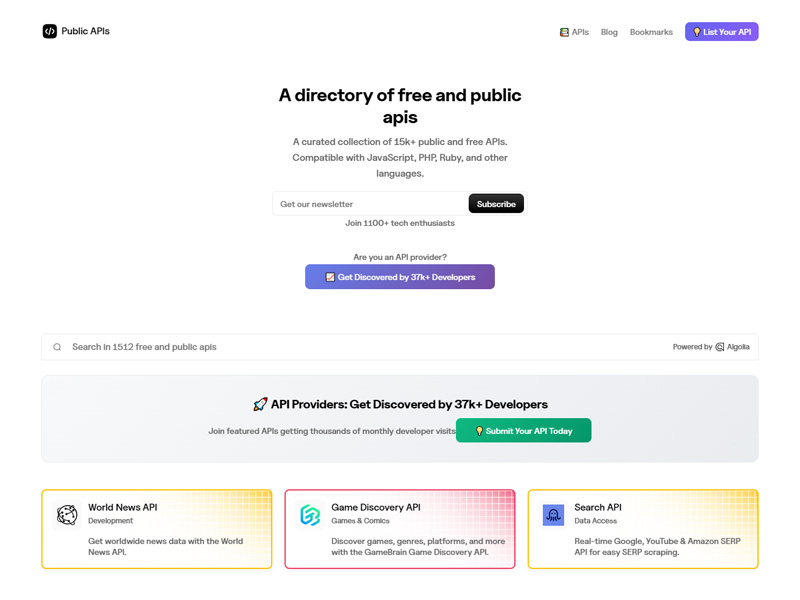The width and height of the screenshot is (800, 600).
Task: Open the Blog page
Action: 609,31
